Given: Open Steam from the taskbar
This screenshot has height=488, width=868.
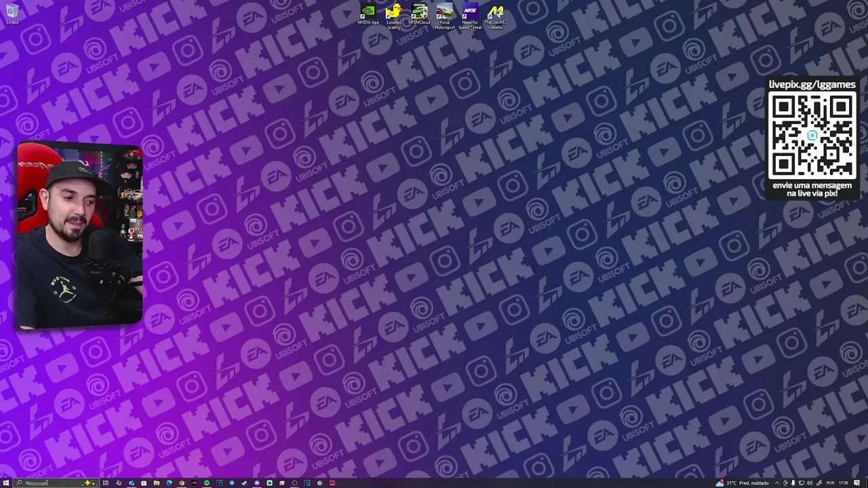Looking at the screenshot, I should (x=244, y=483).
